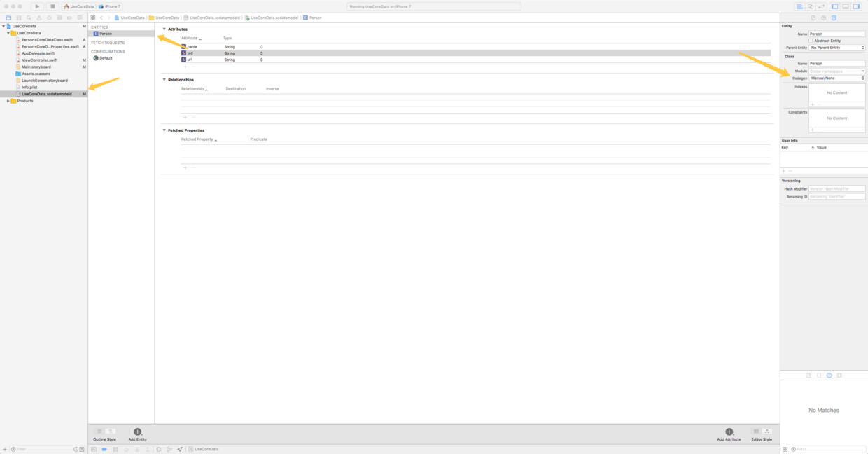Hide the debug area via bar icon
This screenshot has height=454, width=868.
click(x=94, y=449)
